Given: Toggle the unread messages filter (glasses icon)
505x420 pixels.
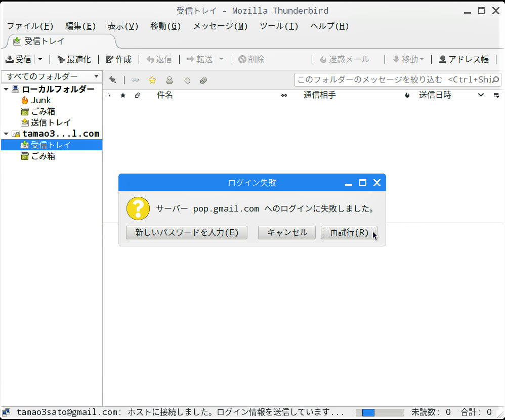Looking at the screenshot, I should (x=135, y=80).
